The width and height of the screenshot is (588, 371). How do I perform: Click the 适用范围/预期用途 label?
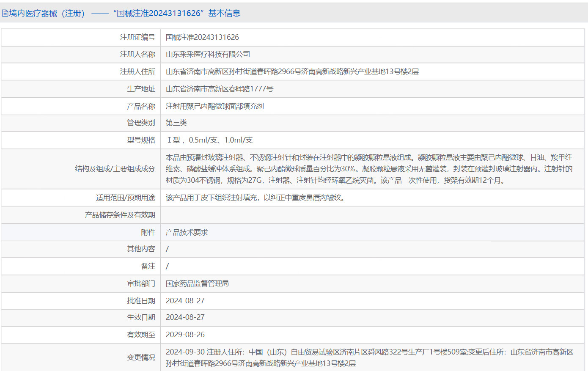tap(126, 198)
